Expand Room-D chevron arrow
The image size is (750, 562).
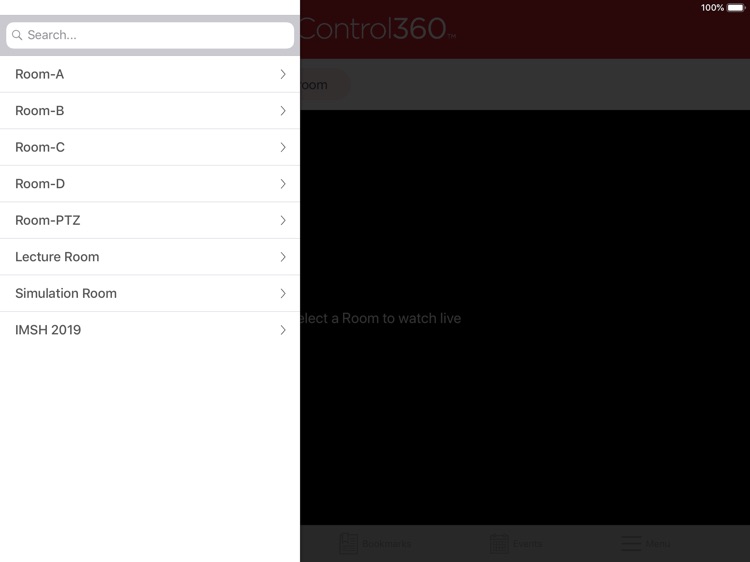tap(283, 184)
